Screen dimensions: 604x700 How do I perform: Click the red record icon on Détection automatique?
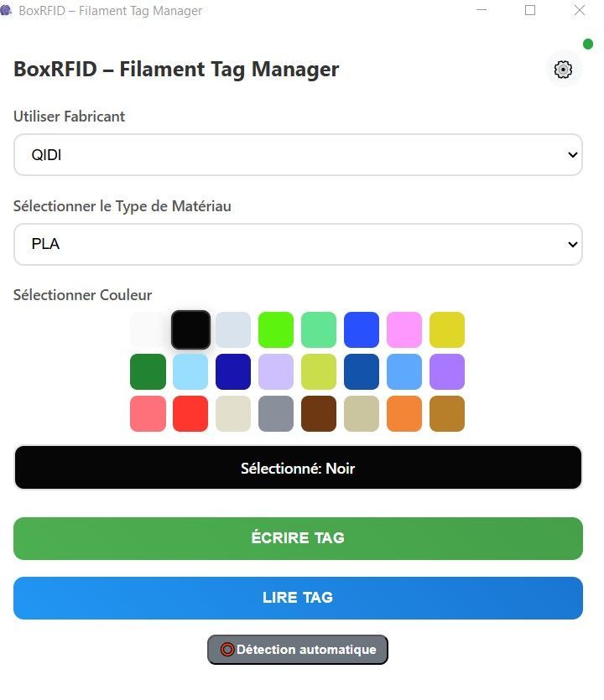coord(227,649)
